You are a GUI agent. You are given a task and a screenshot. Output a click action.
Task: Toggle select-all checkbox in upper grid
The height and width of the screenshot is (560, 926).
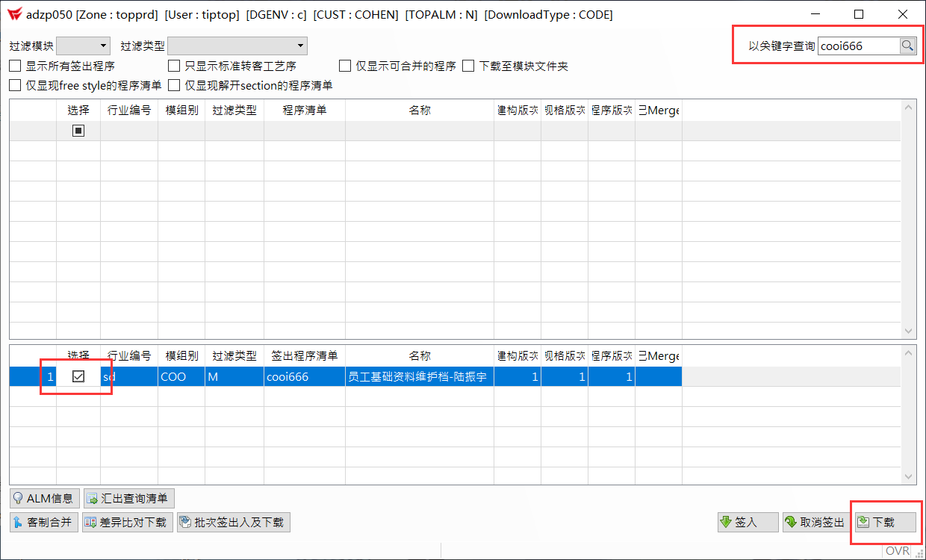pyautogui.click(x=78, y=131)
